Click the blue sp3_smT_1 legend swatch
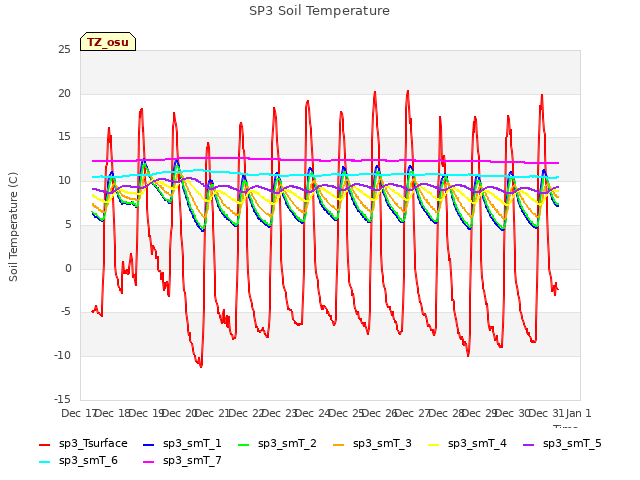 click(149, 444)
